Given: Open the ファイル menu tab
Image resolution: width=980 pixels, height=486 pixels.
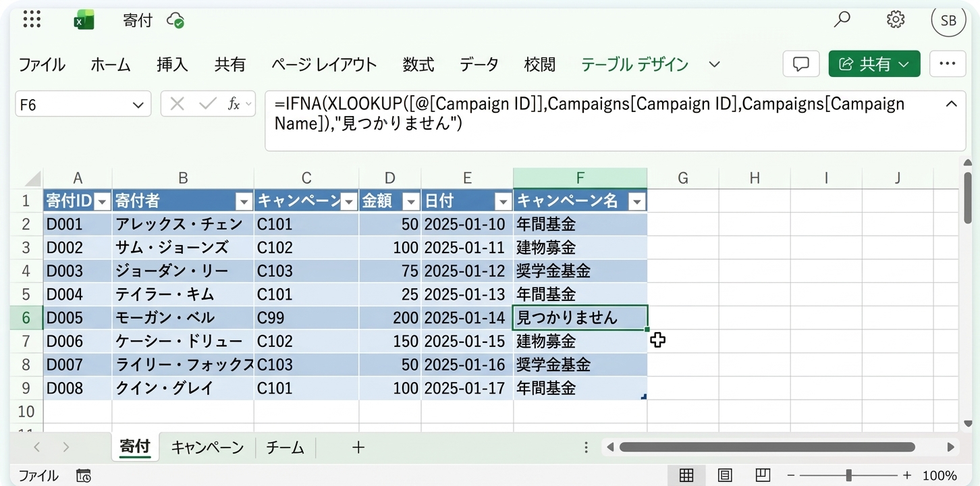Looking at the screenshot, I should click(42, 65).
